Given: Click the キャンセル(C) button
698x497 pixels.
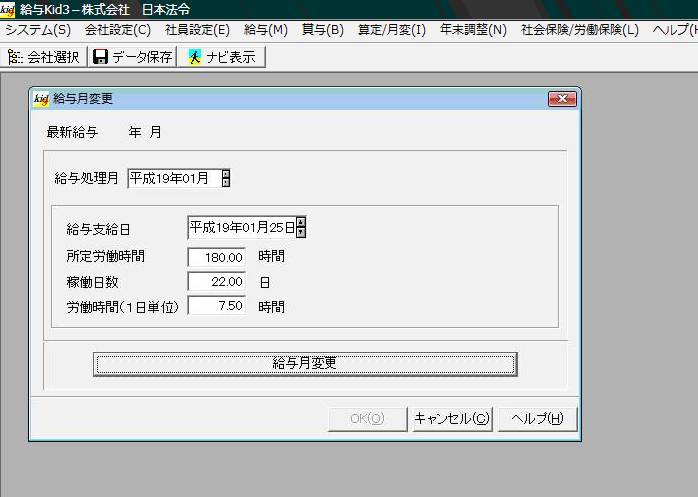Looking at the screenshot, I should tap(452, 419).
